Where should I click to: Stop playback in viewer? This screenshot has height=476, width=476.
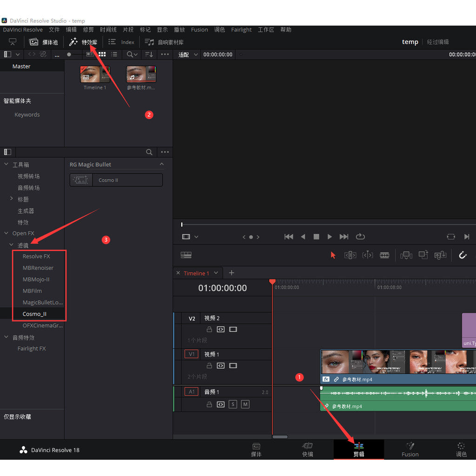[316, 237]
